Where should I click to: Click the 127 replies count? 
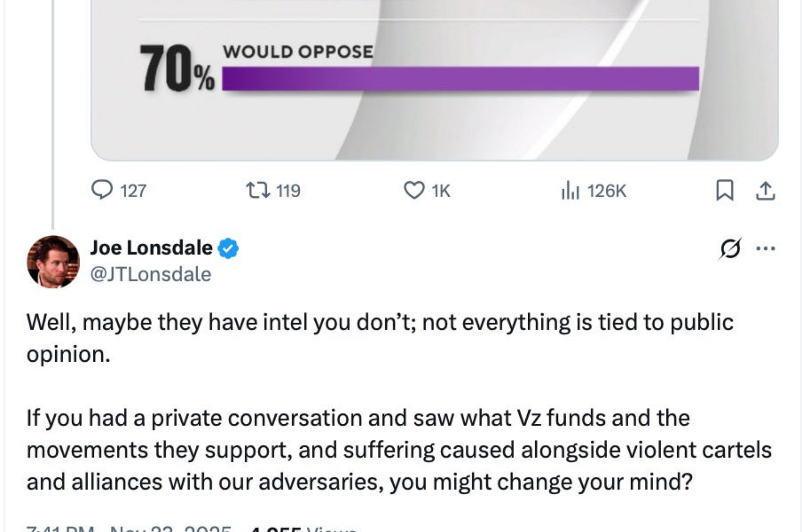(133, 191)
